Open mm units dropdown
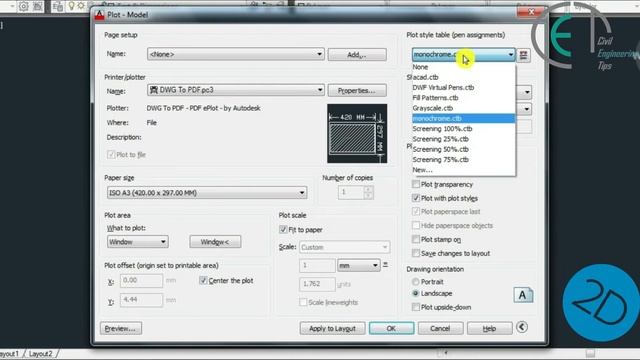 coord(359,265)
